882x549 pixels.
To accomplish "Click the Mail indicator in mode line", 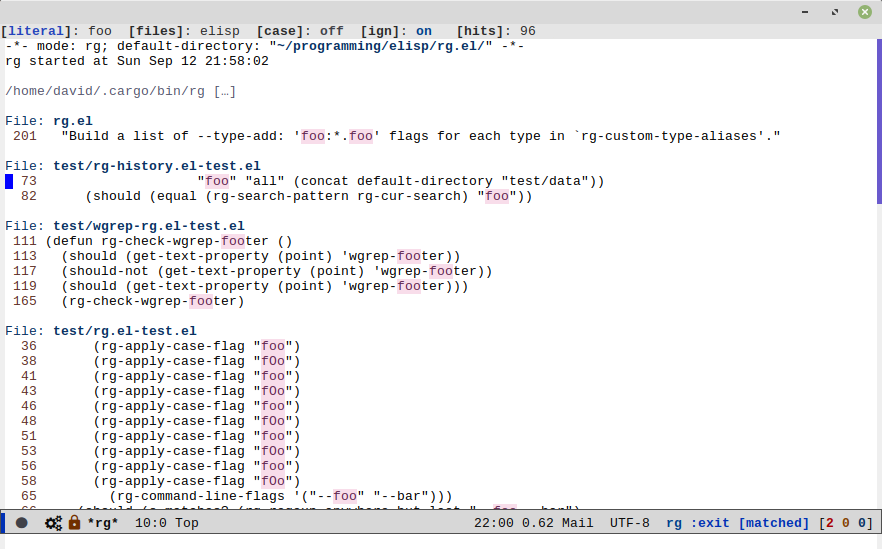I will (x=578, y=523).
